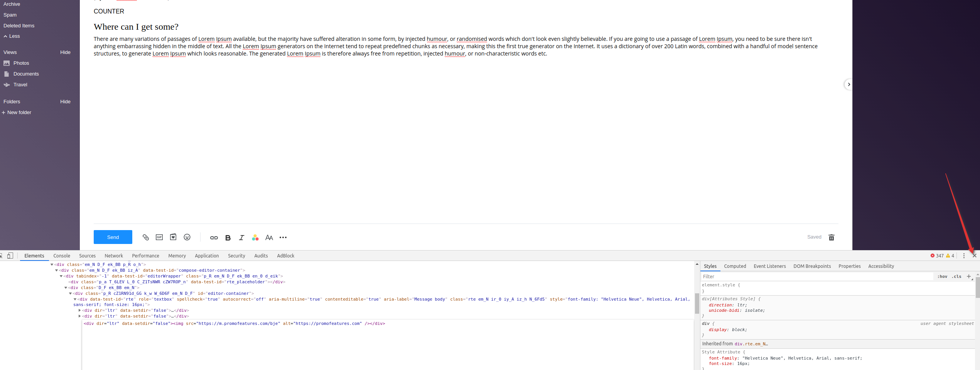Open the Archive folder
This screenshot has width=980, height=370.
[12, 4]
